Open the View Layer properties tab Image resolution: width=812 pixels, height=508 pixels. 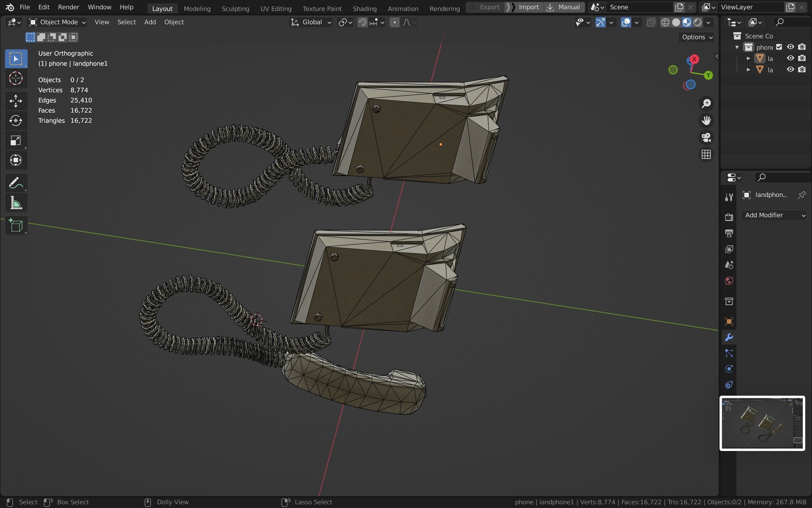coord(729,249)
